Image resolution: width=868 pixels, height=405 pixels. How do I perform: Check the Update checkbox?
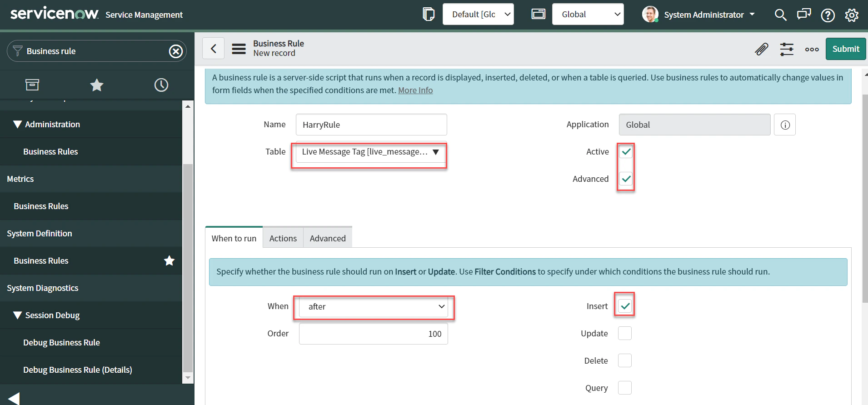pos(625,333)
